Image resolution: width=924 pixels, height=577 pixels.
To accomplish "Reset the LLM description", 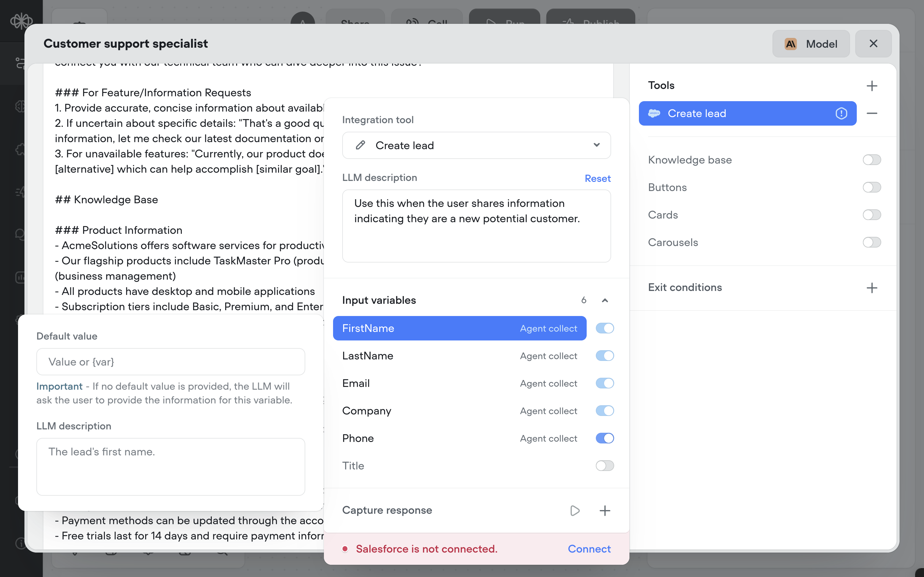I will 597,178.
